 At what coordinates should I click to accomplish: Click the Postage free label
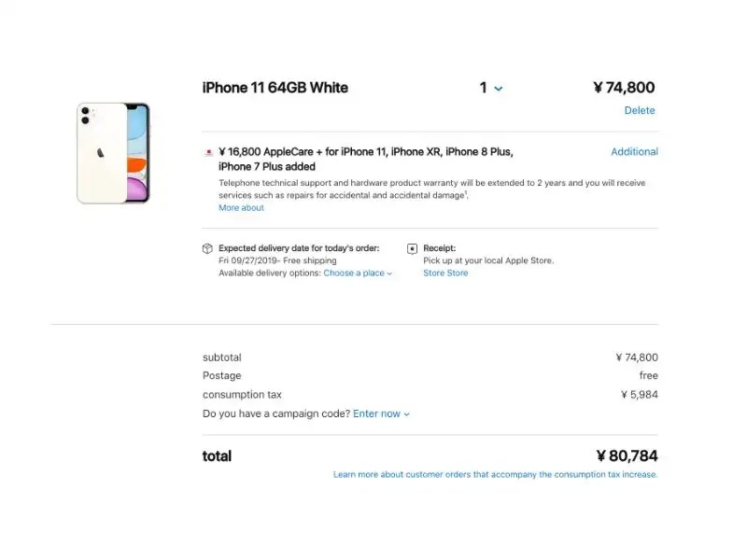click(648, 375)
